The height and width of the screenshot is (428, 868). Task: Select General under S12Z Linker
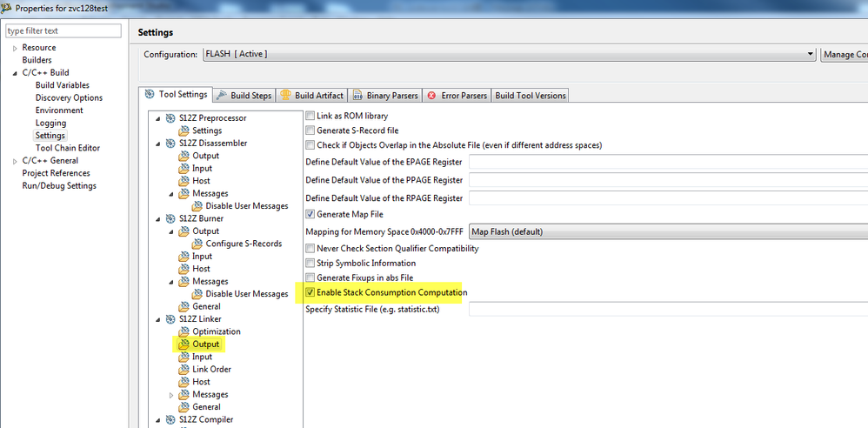[x=206, y=407]
